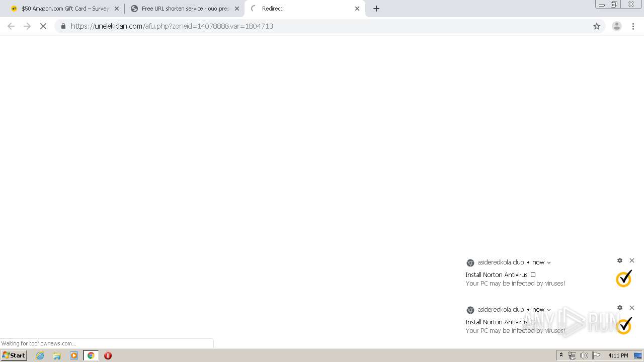Open the user profile avatar menu
The image size is (644, 362).
coord(617,26)
